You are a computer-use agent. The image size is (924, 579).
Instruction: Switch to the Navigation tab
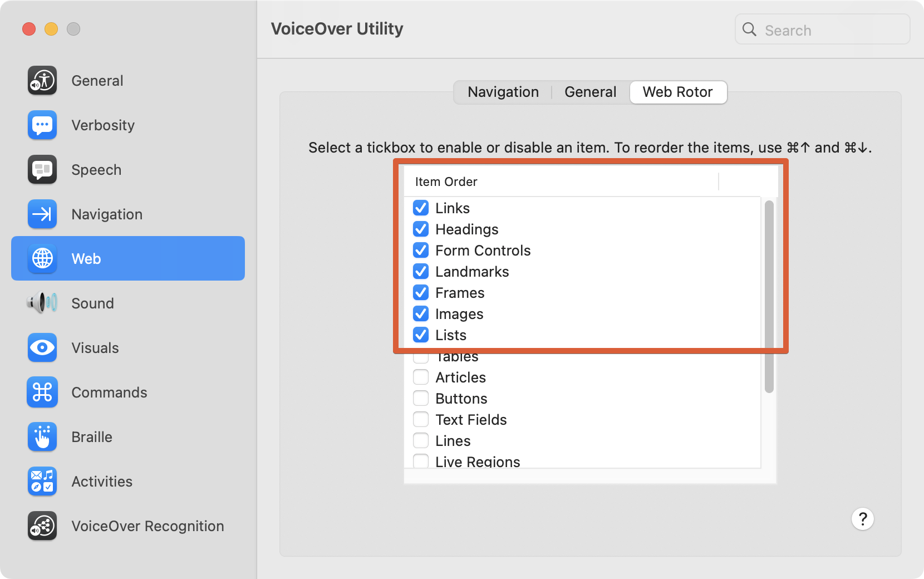tap(502, 92)
